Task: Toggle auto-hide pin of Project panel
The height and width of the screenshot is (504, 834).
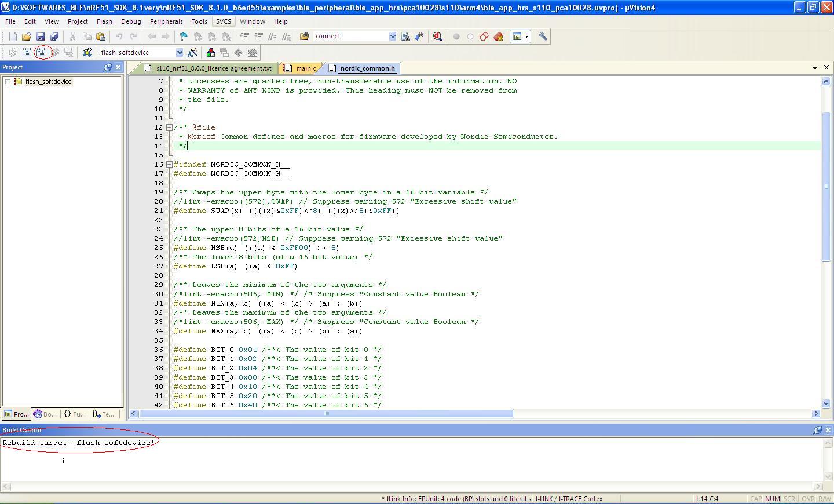Action: tap(108, 67)
